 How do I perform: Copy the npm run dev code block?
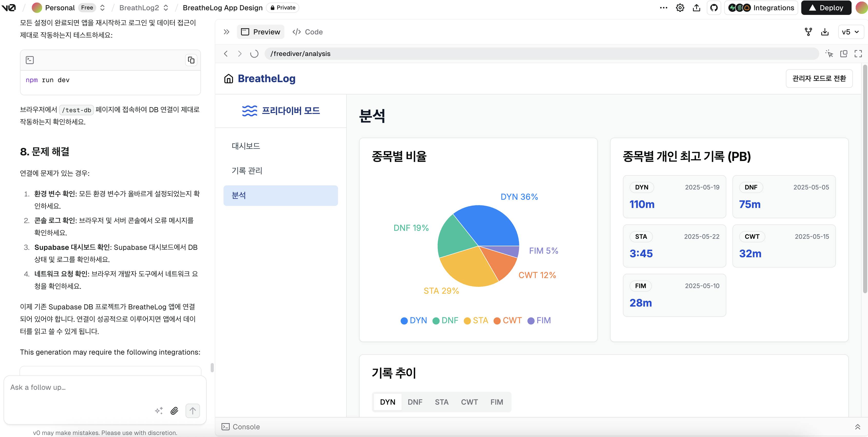[x=191, y=60]
